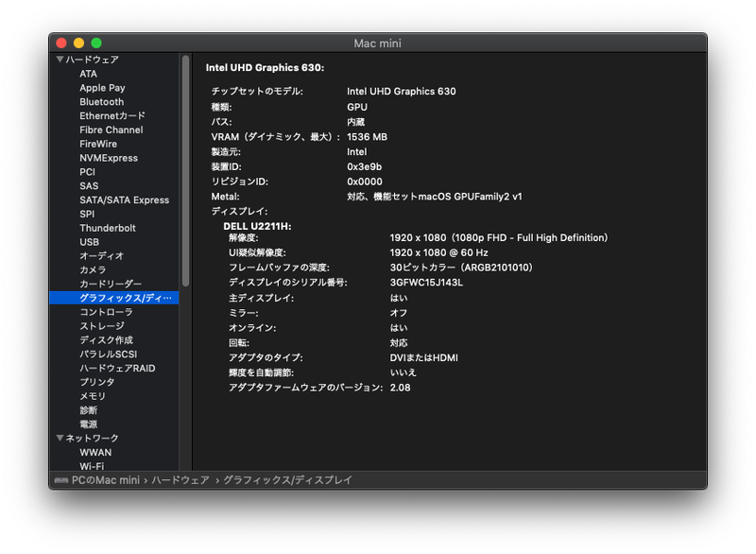Click the Intel UHD Graphics 630 heading

click(265, 67)
